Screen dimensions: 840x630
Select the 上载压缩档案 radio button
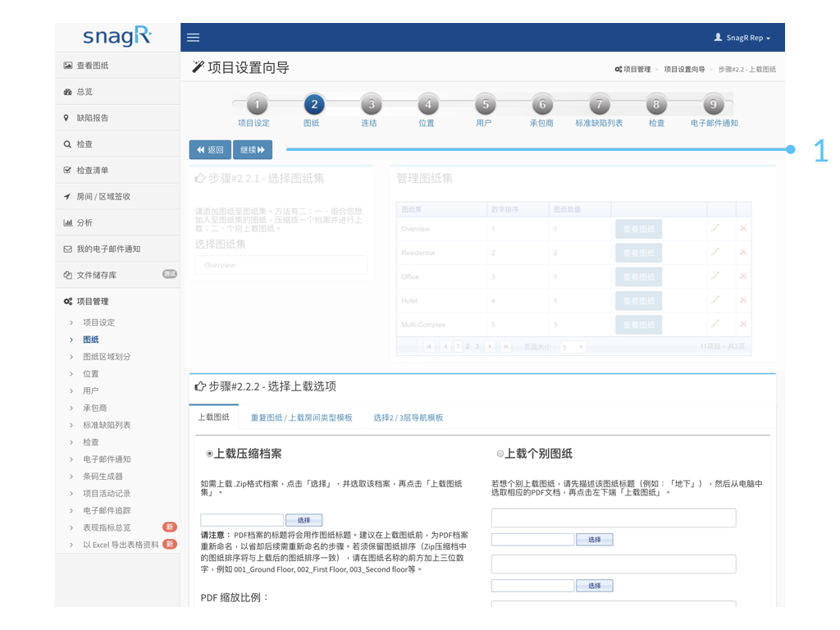click(x=209, y=454)
